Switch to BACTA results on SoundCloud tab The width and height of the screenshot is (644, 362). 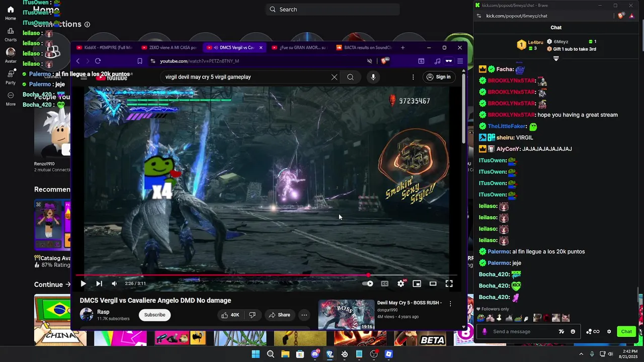point(364,48)
